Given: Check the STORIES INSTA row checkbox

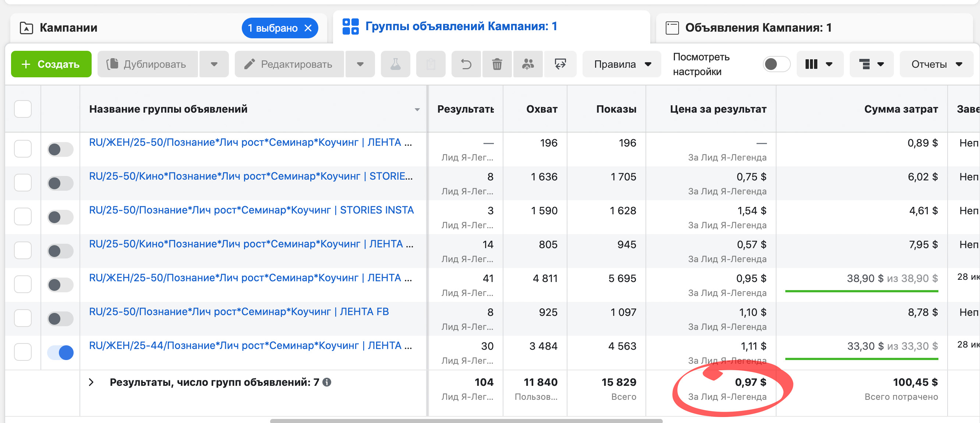Looking at the screenshot, I should 23,216.
